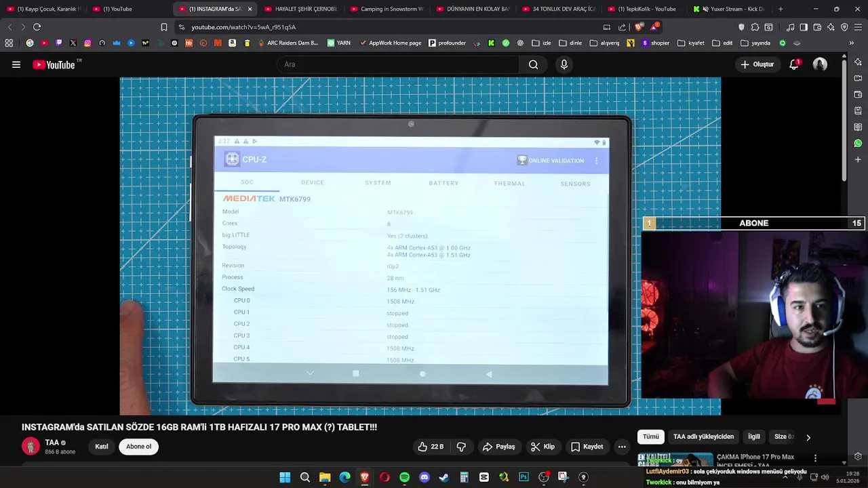Dislike the video with thumbs down
Image resolution: width=868 pixels, height=488 pixels.
(461, 447)
